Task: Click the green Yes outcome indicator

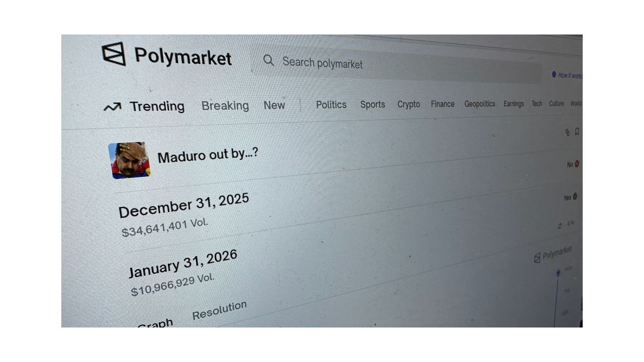Action: click(x=574, y=196)
